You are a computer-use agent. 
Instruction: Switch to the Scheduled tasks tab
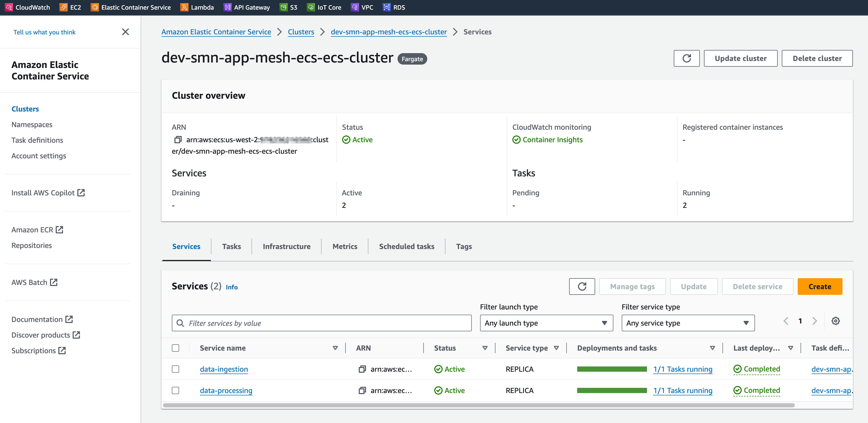coord(406,246)
